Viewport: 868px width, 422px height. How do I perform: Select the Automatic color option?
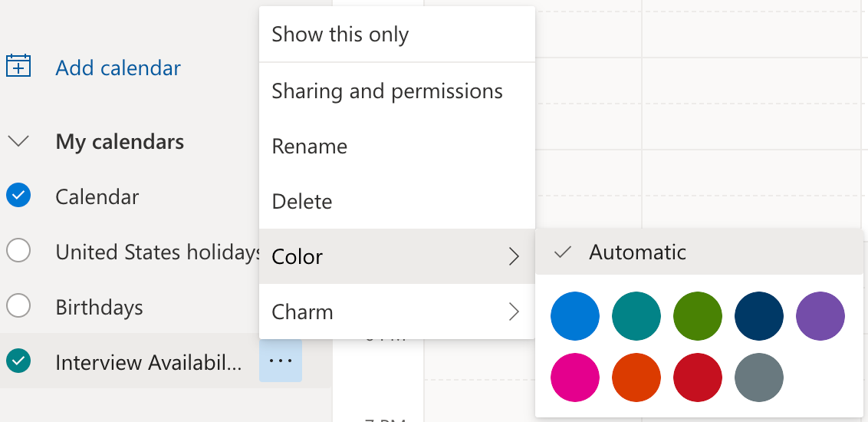coord(699,252)
